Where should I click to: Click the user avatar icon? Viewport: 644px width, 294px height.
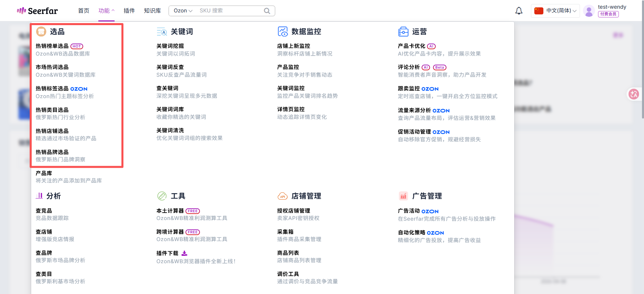pos(589,11)
